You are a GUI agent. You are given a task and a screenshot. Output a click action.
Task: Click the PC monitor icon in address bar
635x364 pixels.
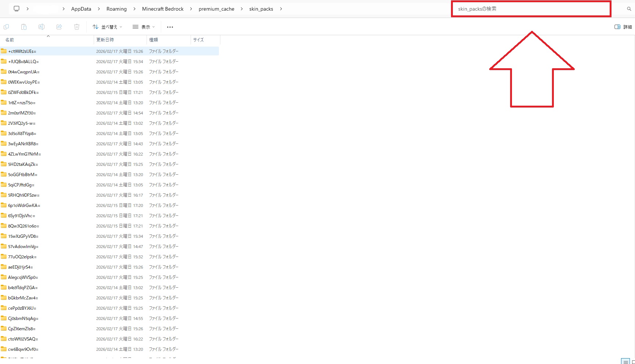coord(17,9)
